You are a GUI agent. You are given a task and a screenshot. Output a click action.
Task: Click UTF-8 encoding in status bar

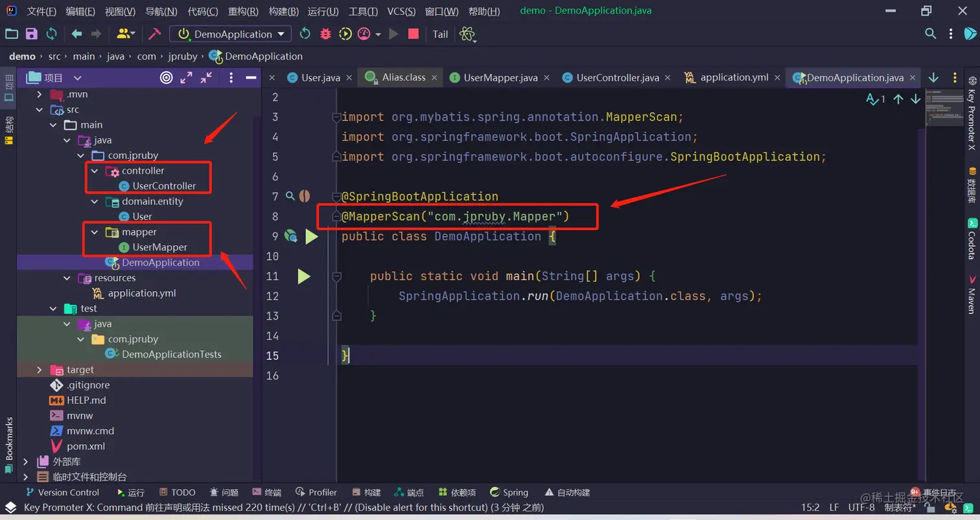click(861, 508)
